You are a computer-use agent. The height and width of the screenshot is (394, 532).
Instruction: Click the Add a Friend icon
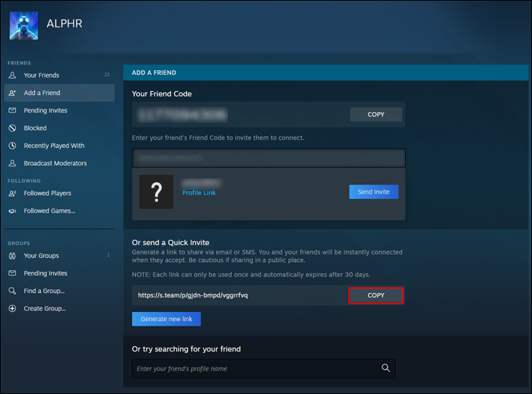point(12,93)
